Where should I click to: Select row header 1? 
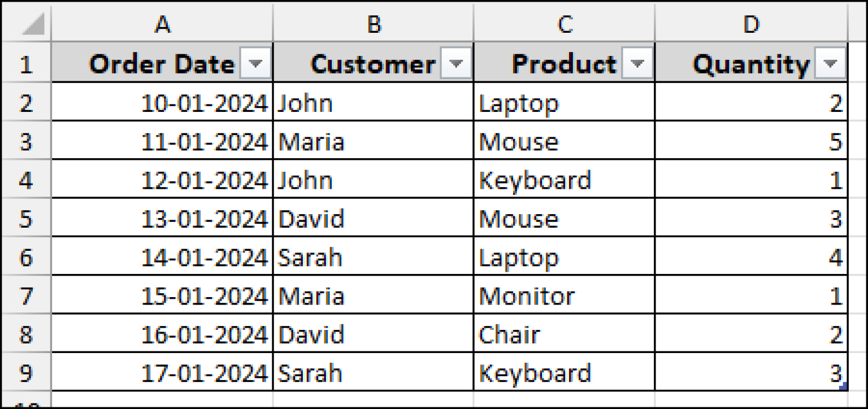25,63
